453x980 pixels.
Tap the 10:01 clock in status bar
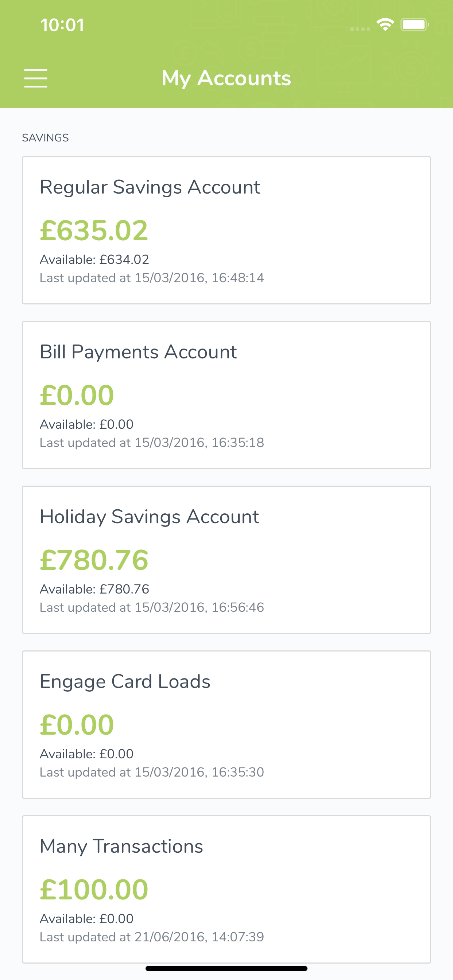coord(62,25)
